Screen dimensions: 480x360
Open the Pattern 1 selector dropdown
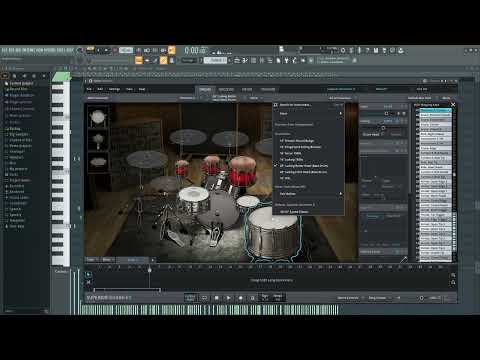point(215,60)
